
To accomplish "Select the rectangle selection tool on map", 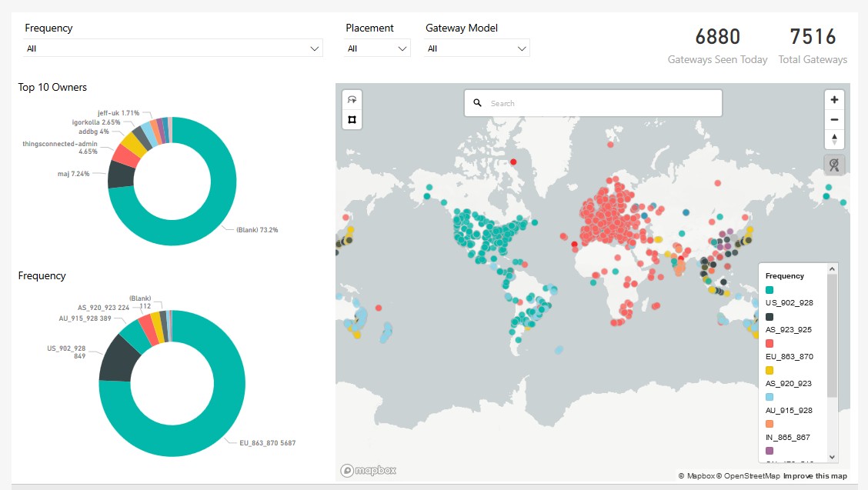I will point(352,119).
